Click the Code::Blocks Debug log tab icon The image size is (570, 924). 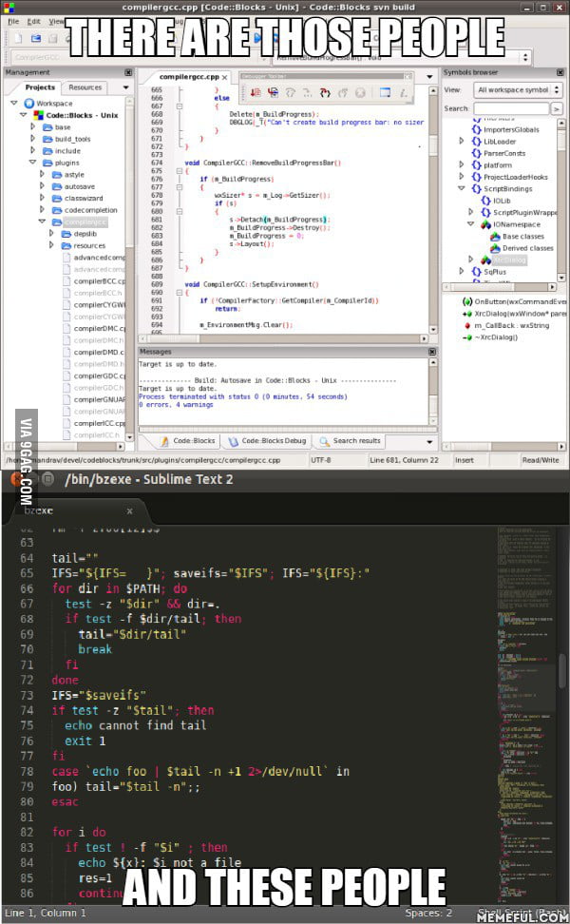pyautogui.click(x=233, y=441)
